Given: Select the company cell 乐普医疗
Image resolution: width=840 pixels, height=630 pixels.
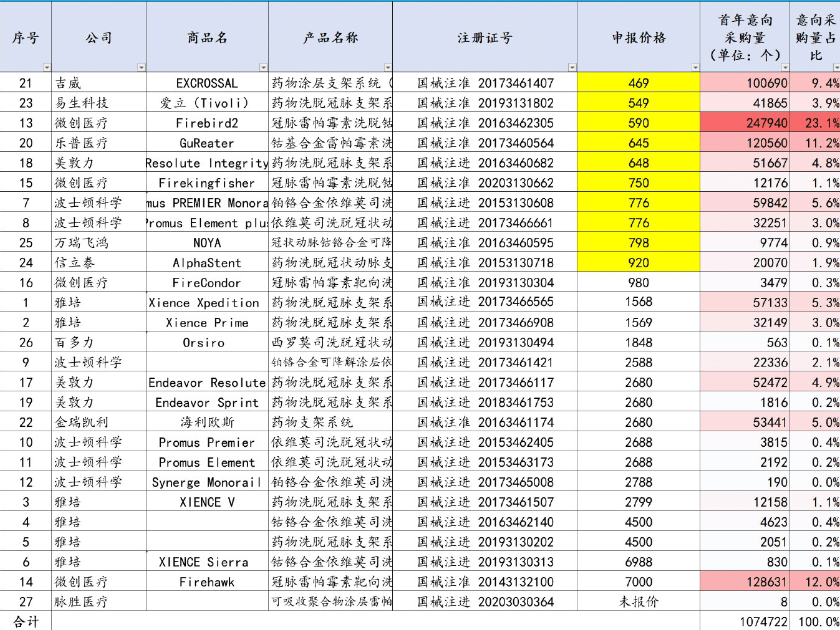Looking at the screenshot, I should pos(99,143).
